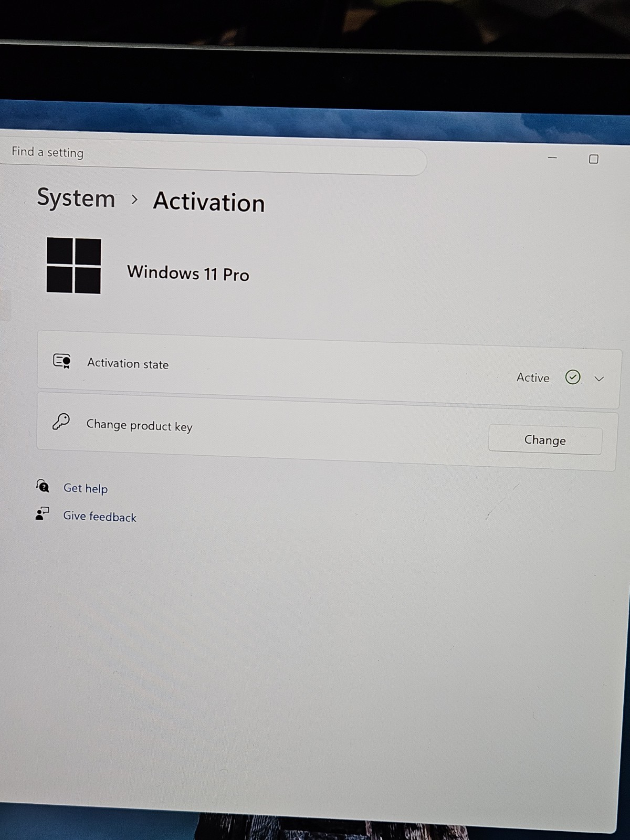This screenshot has height=840, width=630.
Task: Maximize the Settings window
Action: (594, 159)
